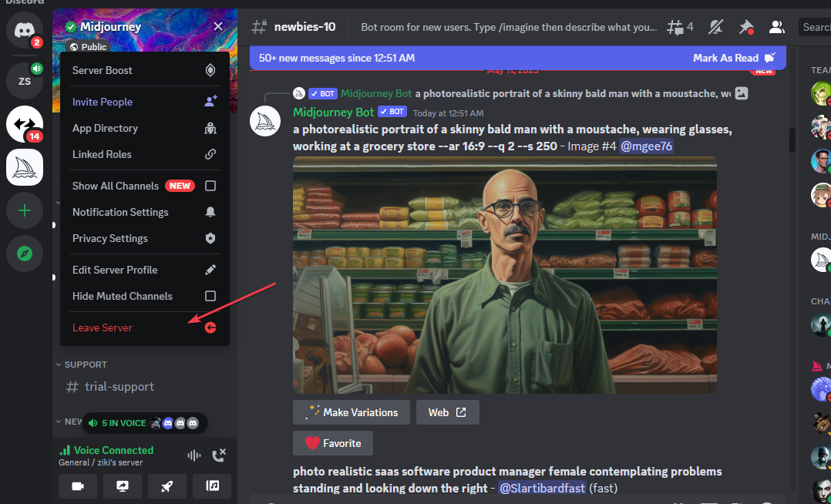Disconnect from the voice call

(x=218, y=455)
